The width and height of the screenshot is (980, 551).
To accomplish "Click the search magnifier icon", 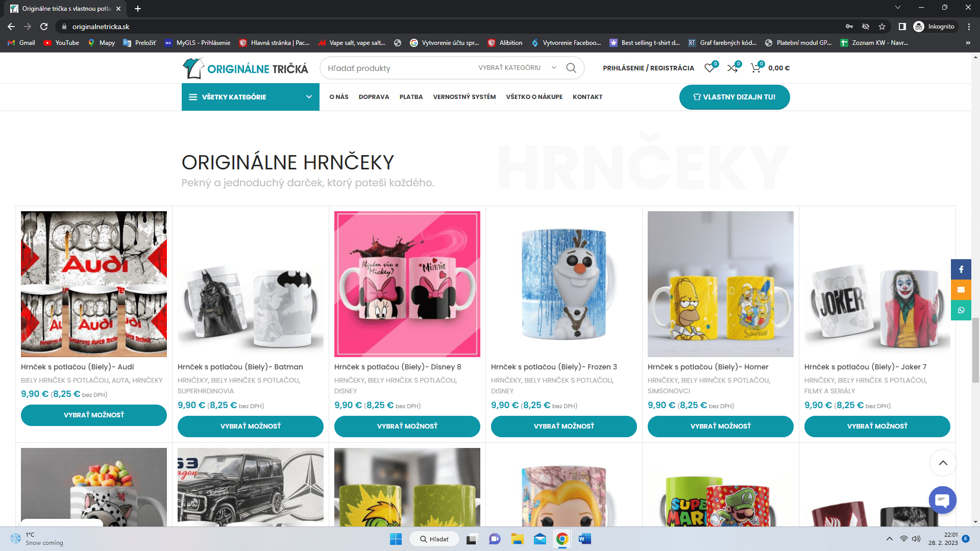I will tap(571, 68).
